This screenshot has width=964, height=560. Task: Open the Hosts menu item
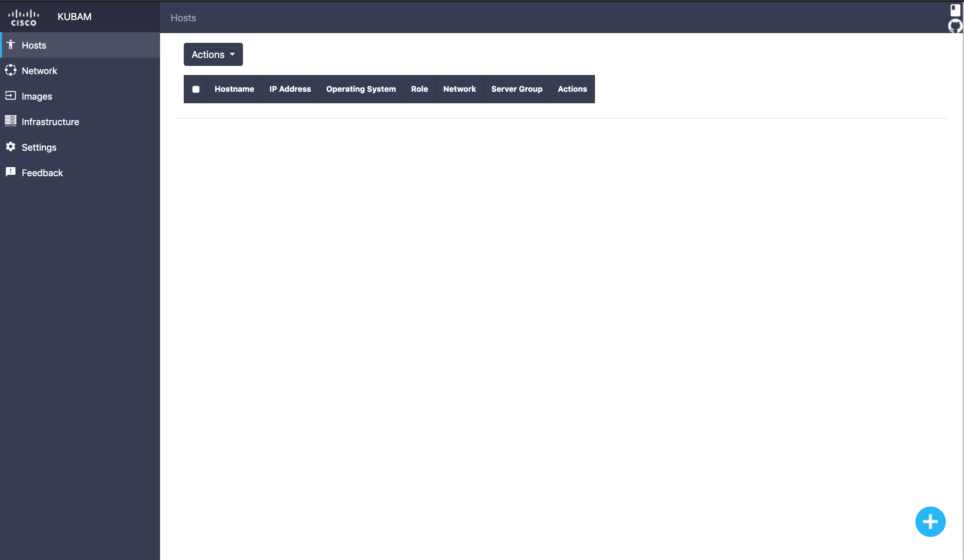click(x=80, y=45)
